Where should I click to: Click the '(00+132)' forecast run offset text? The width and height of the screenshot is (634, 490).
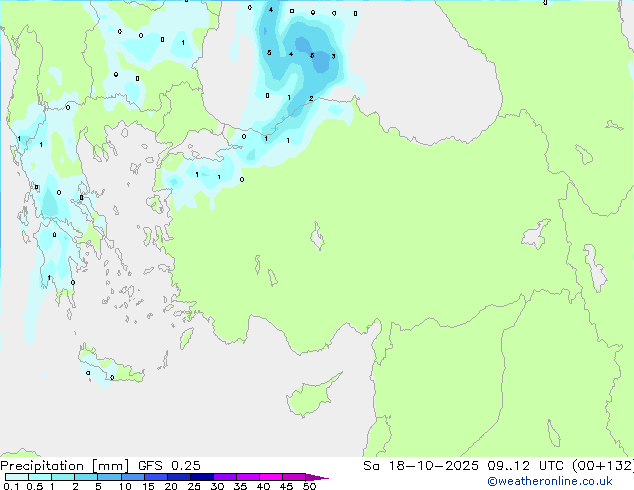(602, 466)
